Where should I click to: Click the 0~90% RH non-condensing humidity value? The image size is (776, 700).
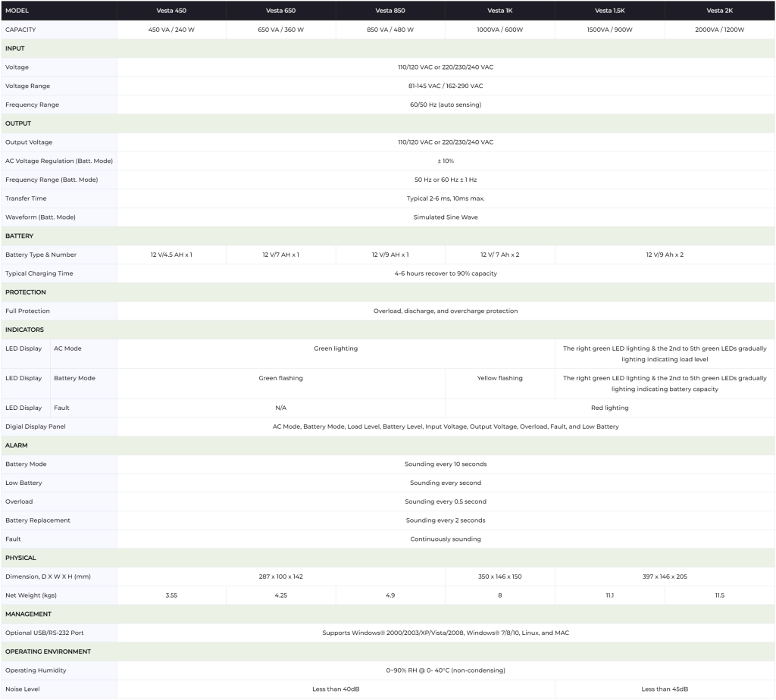(446, 670)
